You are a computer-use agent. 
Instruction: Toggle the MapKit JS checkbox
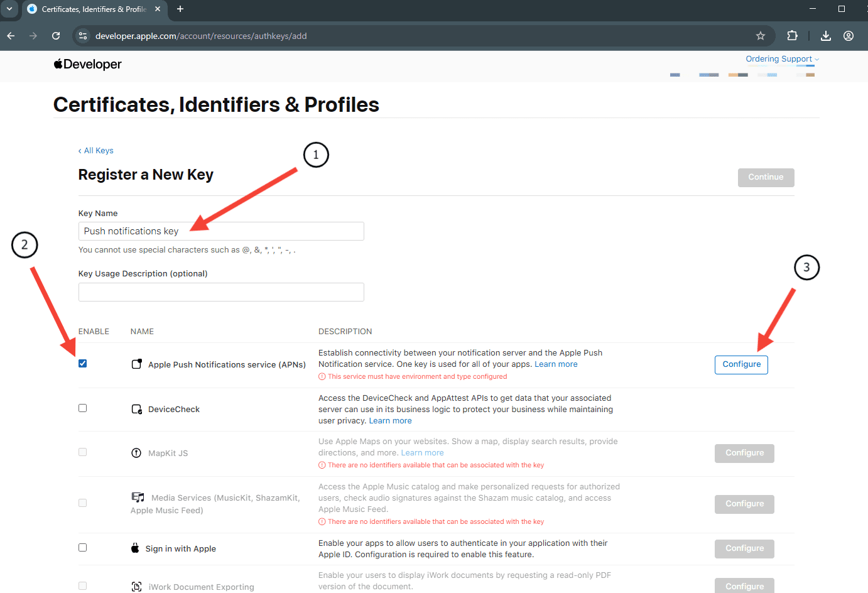[82, 452]
